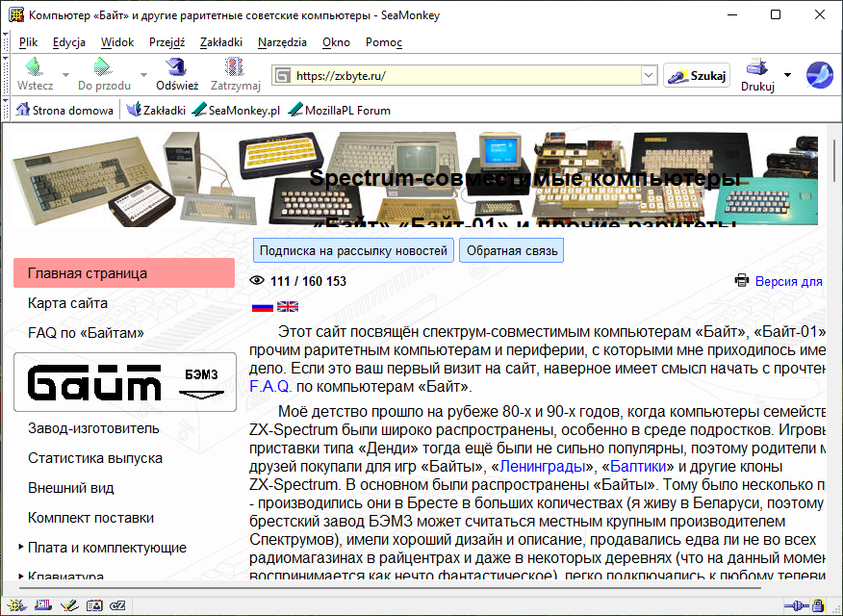This screenshot has width=843, height=616.
Task: Open the Przejdź menu
Action: [x=166, y=42]
